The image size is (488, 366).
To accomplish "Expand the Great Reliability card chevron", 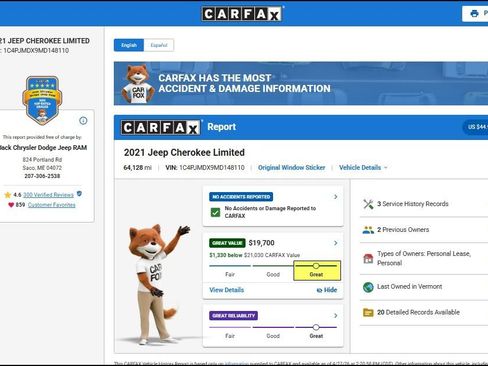I will coord(336,316).
